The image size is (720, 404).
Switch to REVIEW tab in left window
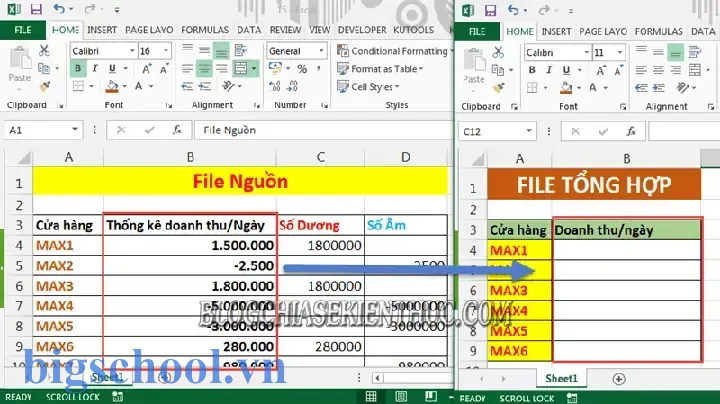tap(285, 30)
